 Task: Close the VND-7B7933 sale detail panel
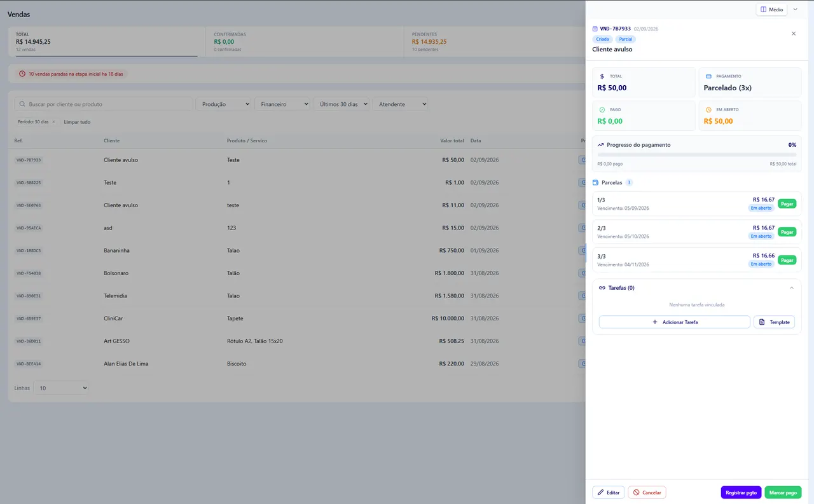point(793,34)
